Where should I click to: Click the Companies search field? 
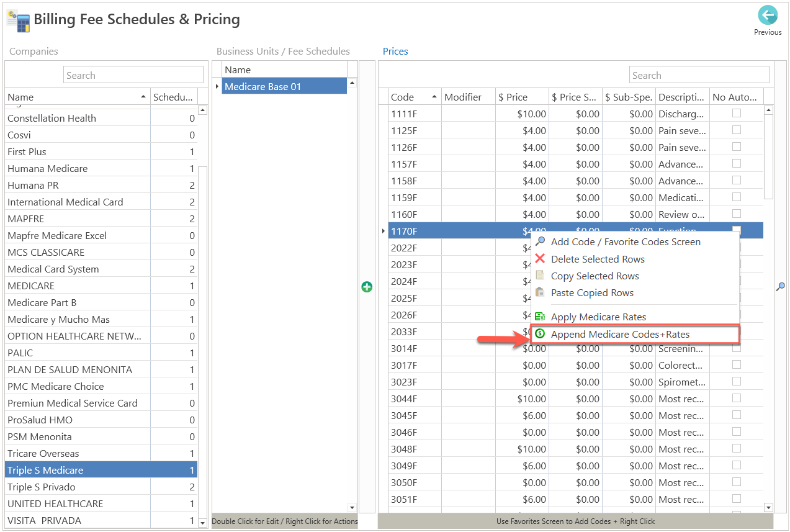133,75
